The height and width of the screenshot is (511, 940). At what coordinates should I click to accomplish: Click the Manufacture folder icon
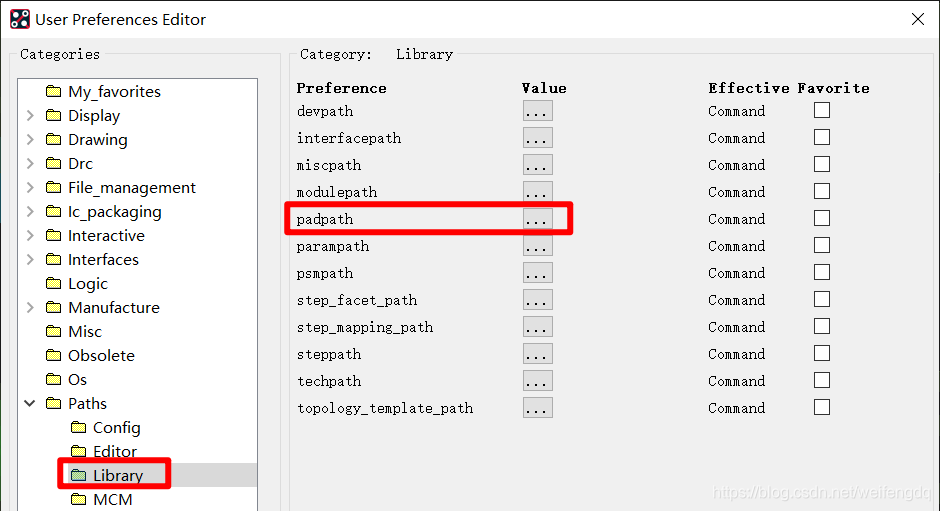(53, 307)
